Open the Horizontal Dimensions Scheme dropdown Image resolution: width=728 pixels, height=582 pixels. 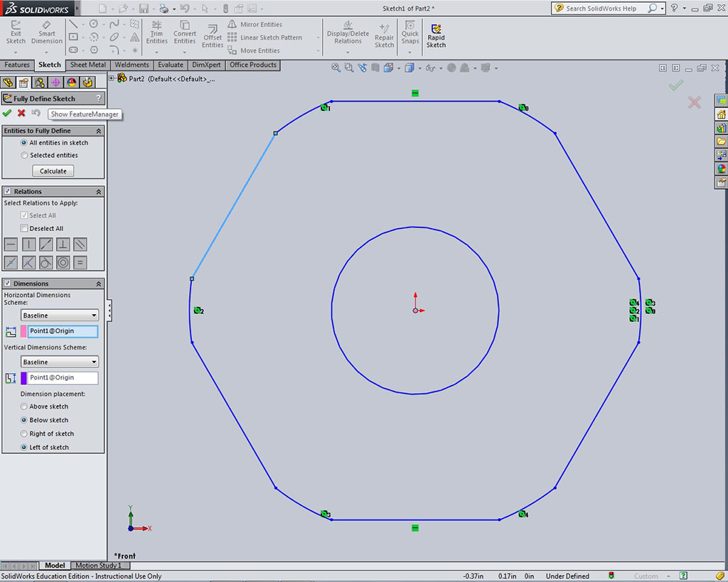[x=60, y=316]
